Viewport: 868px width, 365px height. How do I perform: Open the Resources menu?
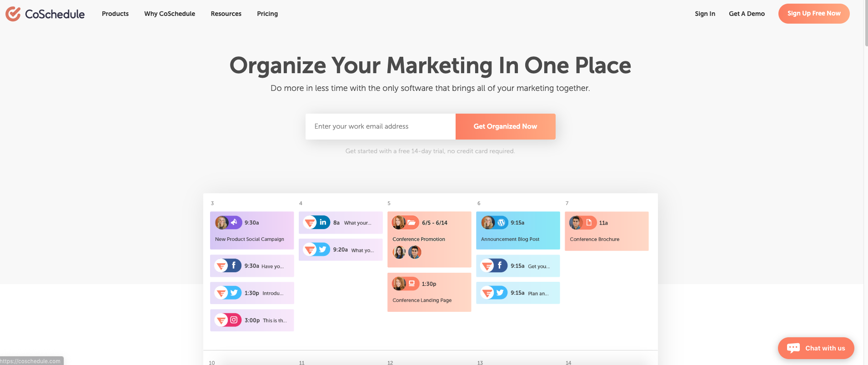pos(226,14)
